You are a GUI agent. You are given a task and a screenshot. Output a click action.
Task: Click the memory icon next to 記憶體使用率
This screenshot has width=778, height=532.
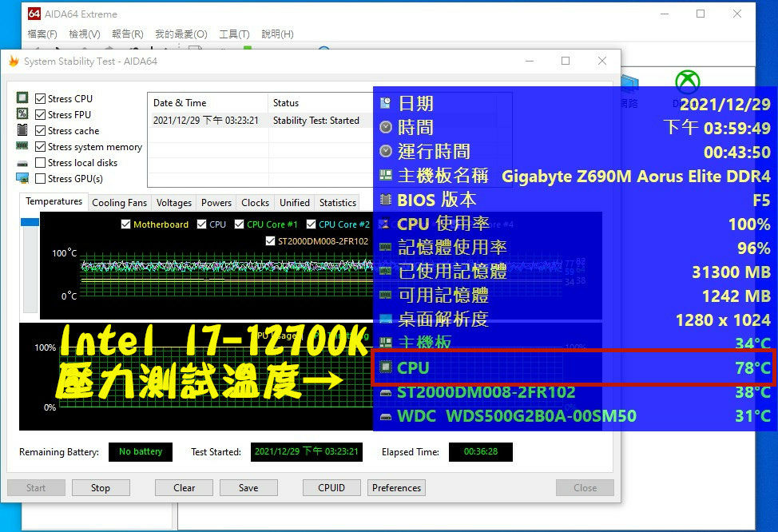386,247
